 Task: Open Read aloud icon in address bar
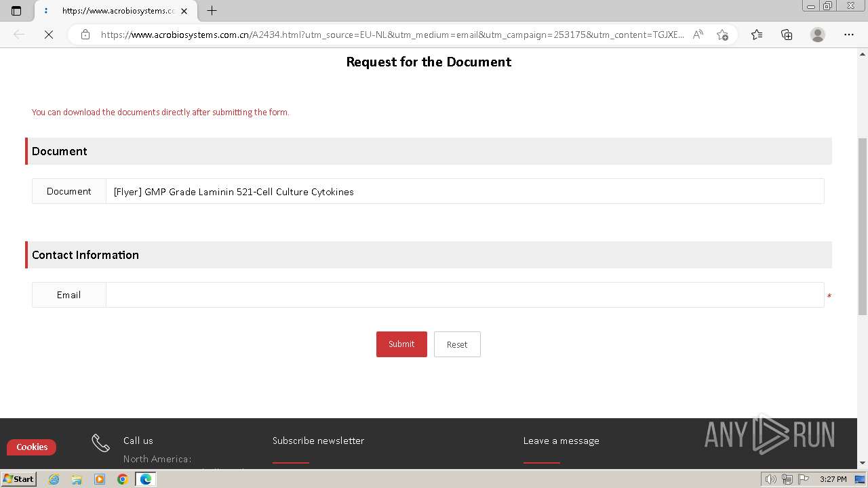point(698,35)
